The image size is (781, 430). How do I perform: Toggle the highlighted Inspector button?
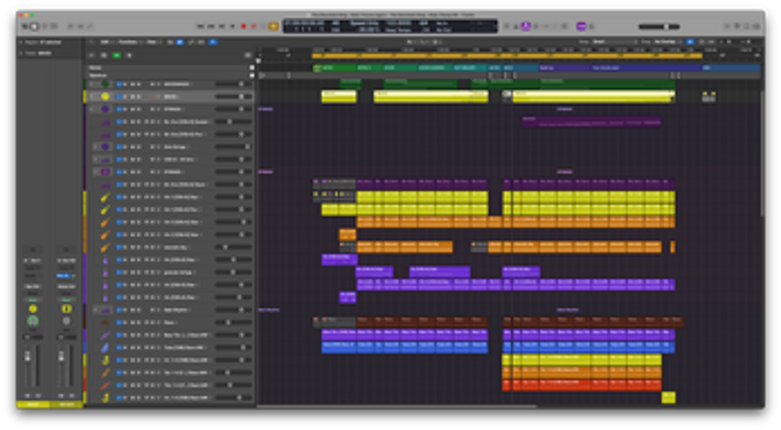34,26
